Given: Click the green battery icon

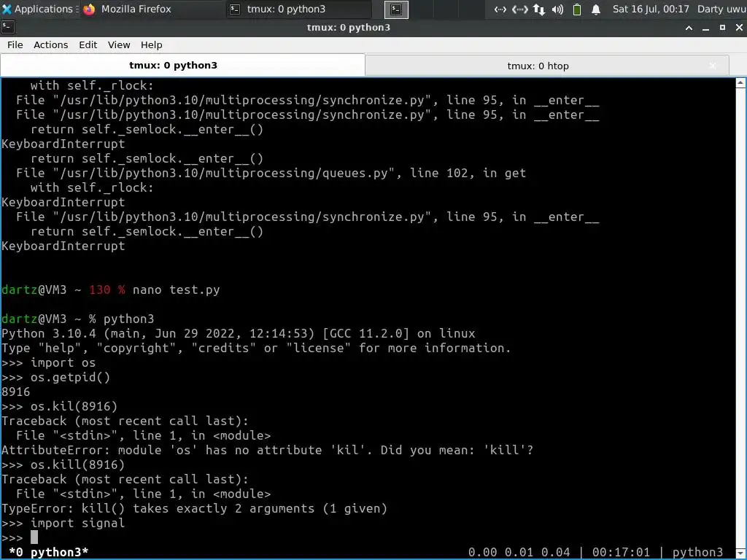Looking at the screenshot, I should (576, 9).
